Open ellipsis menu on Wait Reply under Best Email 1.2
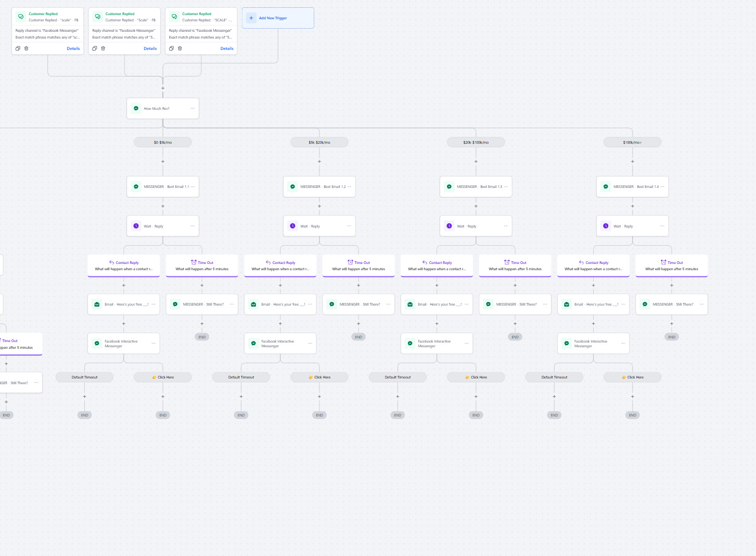The width and height of the screenshot is (756, 556). [x=349, y=226]
